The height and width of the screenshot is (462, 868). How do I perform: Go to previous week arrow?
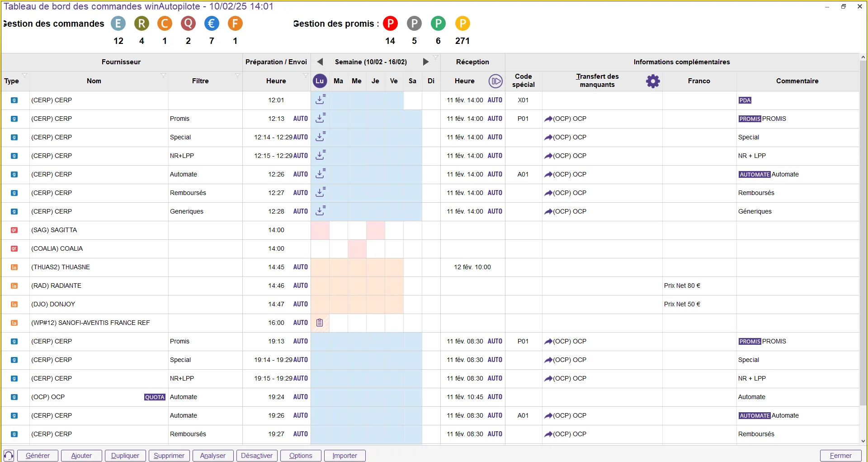pyautogui.click(x=320, y=62)
